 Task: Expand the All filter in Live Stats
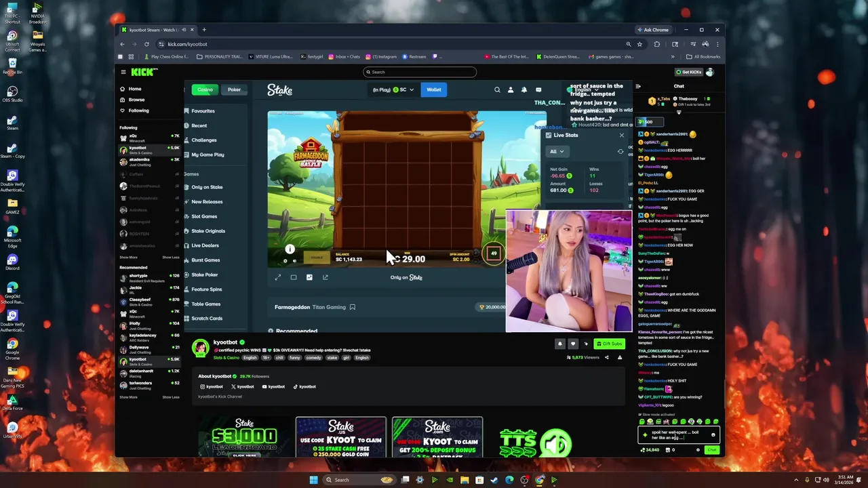557,152
